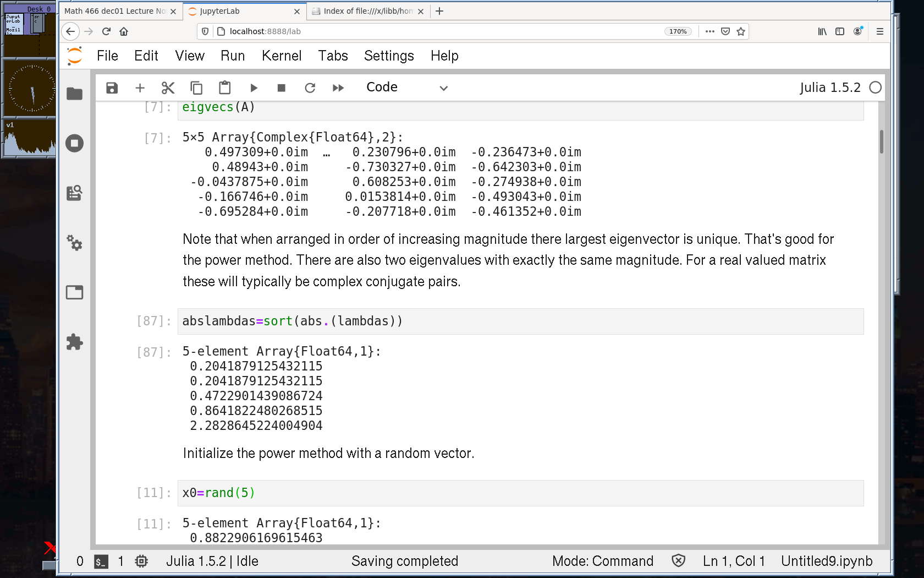Click the Paste cells clipboard icon
The image size is (924, 578).
[x=224, y=88]
